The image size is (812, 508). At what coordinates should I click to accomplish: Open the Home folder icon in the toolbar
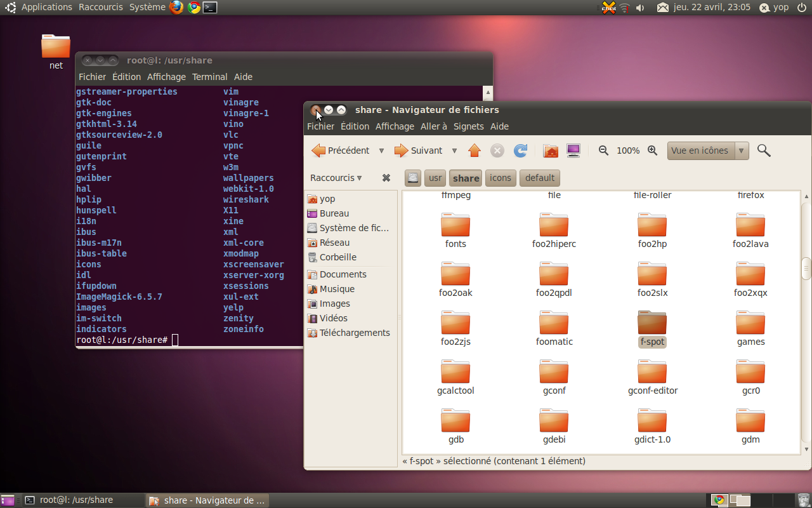551,150
